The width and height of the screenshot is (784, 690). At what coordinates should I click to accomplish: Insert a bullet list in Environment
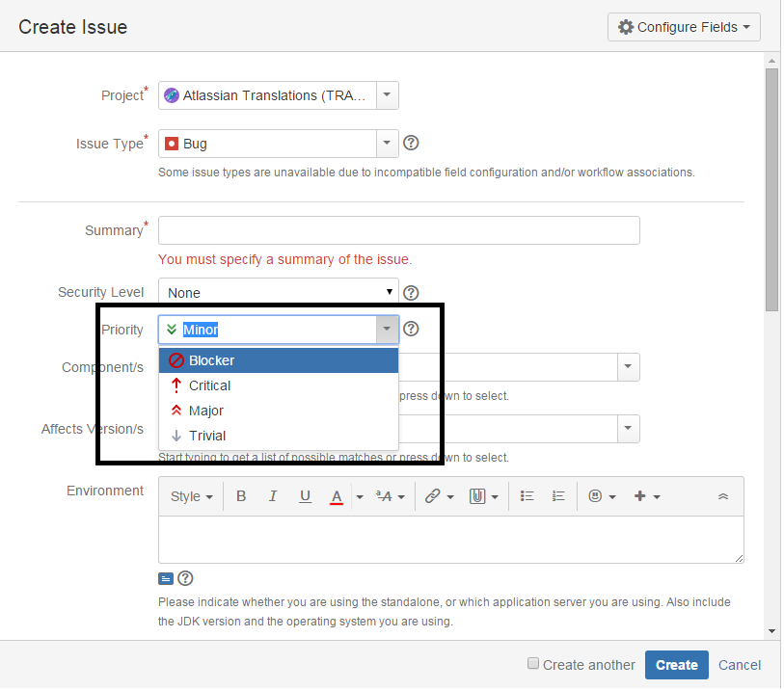coord(527,496)
